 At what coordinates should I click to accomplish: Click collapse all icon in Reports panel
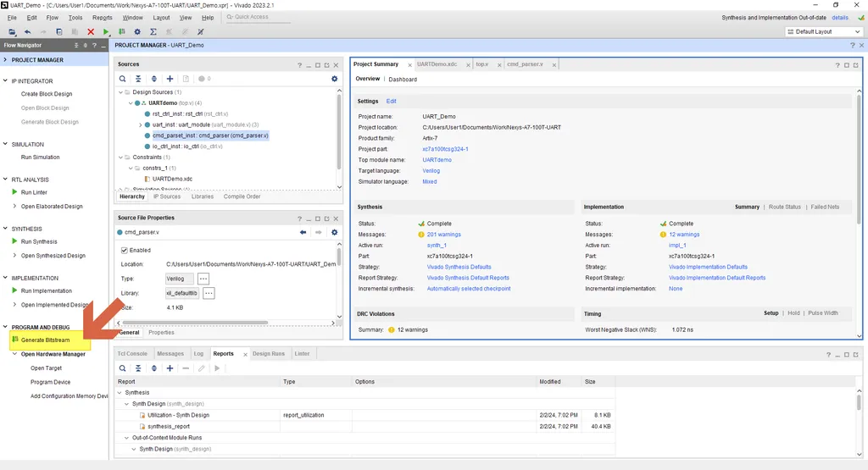[x=138, y=368]
